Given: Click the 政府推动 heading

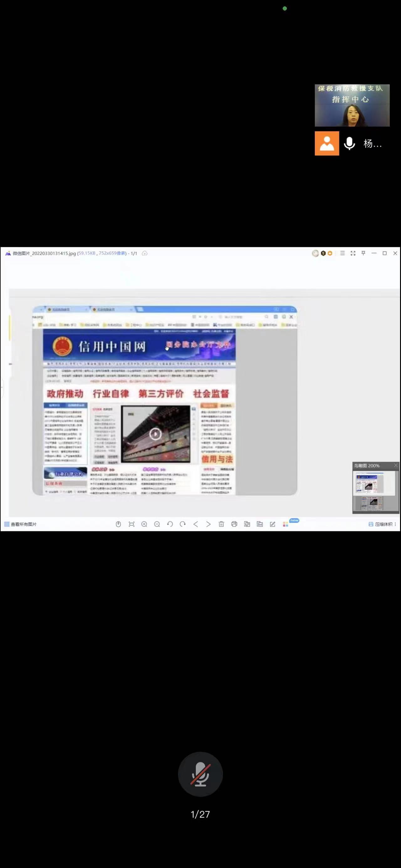Looking at the screenshot, I should click(65, 394).
